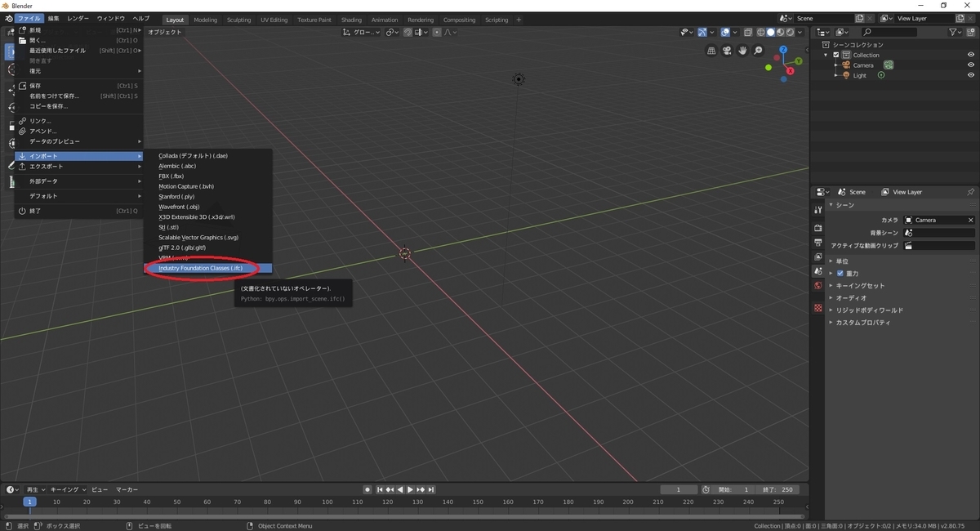980x531 pixels.
Task: Open the 再生 playback popover in timeline
Action: point(36,489)
